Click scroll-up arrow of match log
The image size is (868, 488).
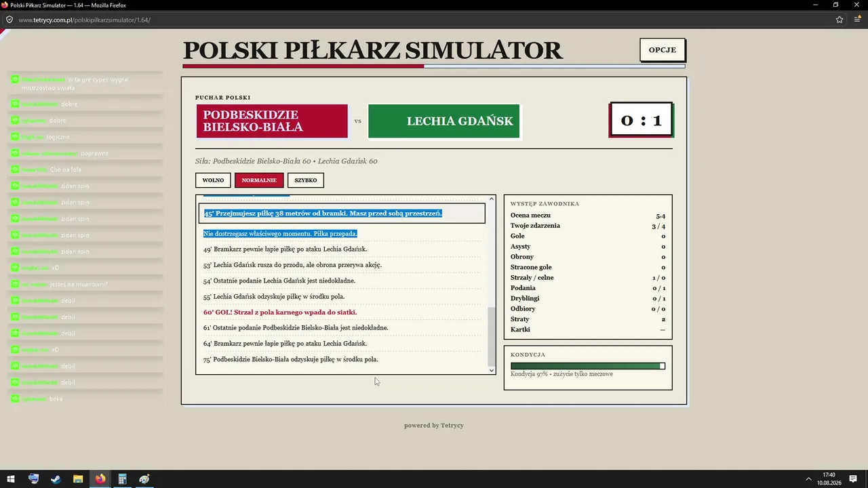pyautogui.click(x=492, y=200)
